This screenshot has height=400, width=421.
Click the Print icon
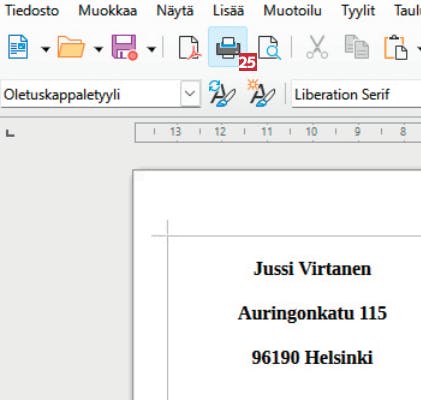pyautogui.click(x=228, y=47)
